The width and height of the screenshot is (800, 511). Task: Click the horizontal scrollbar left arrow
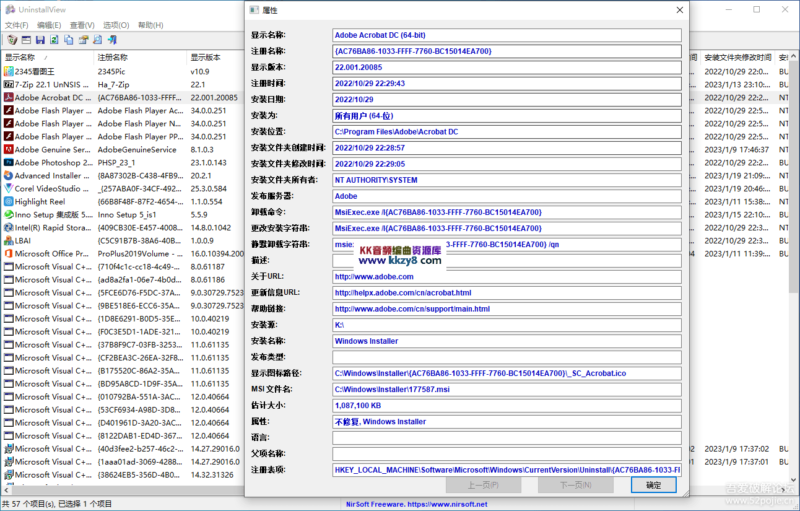point(6,490)
